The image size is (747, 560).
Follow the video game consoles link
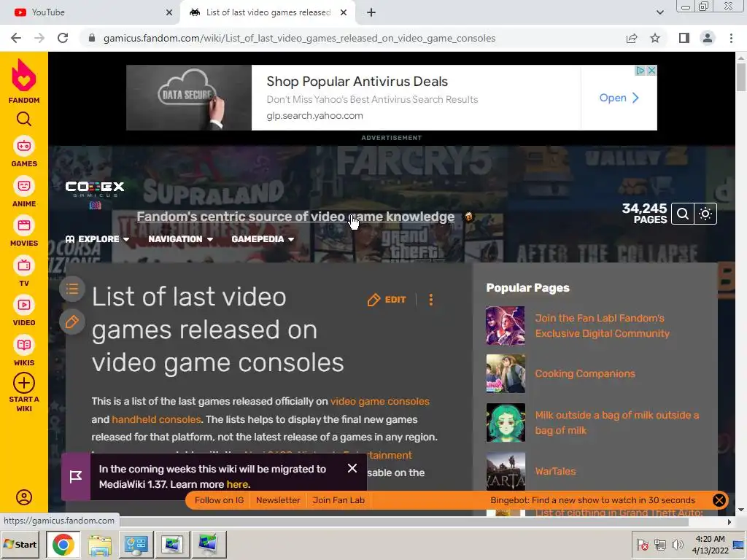tap(379, 402)
